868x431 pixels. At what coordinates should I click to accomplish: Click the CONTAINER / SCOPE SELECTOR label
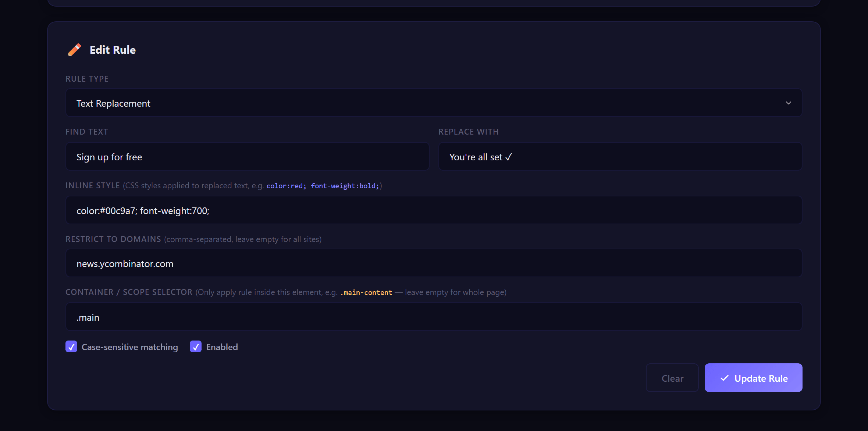[x=129, y=292]
